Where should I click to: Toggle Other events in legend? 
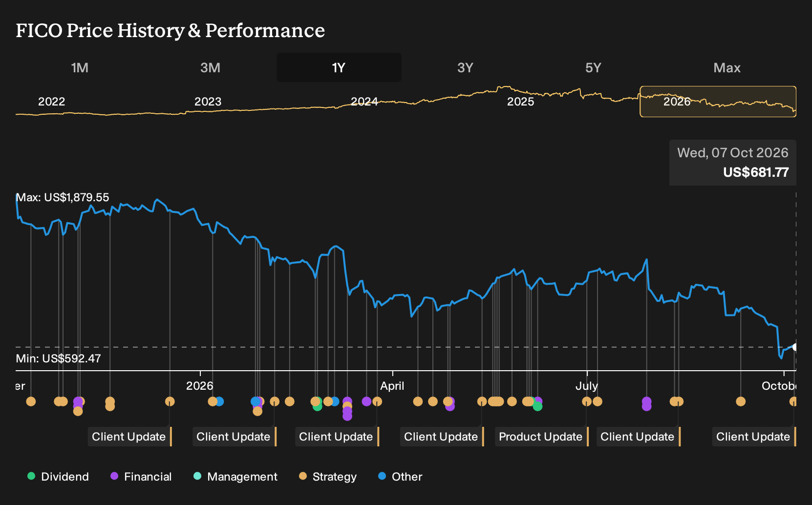coord(400,477)
